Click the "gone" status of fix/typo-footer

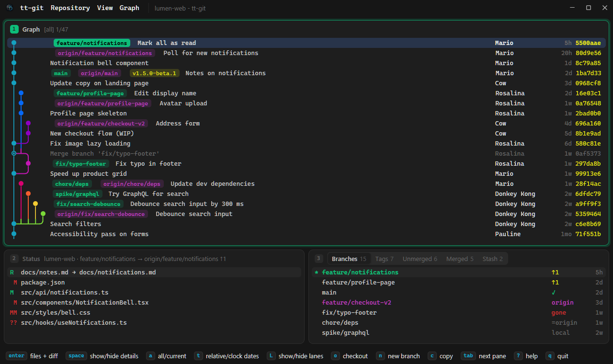coord(559,313)
